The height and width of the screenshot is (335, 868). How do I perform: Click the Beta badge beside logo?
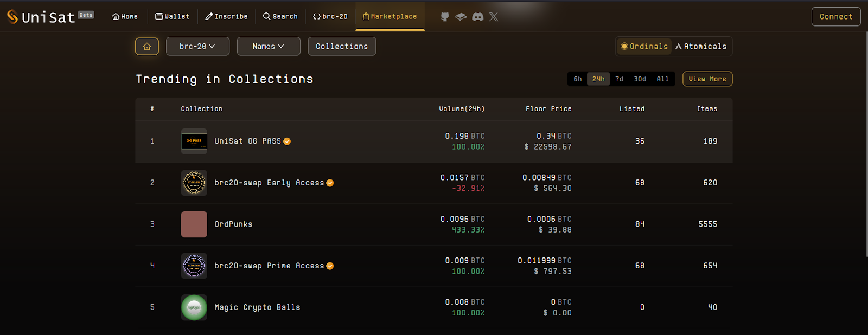[x=86, y=15]
